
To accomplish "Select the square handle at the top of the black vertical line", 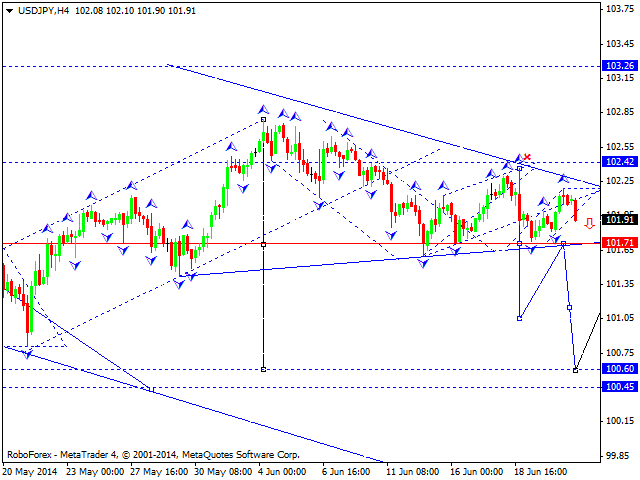I will pyautogui.click(x=264, y=120).
